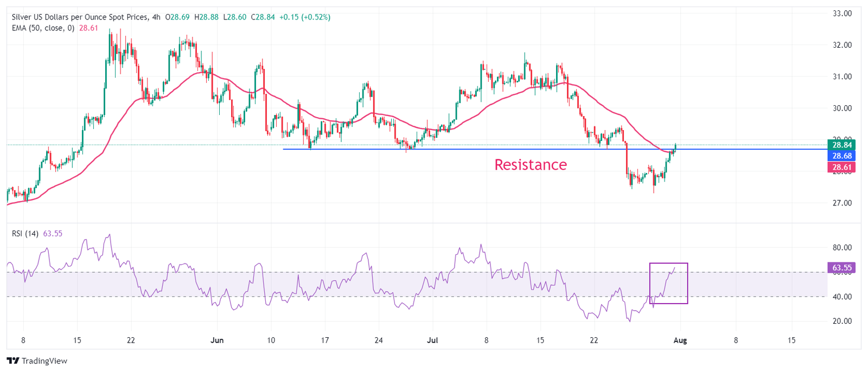Click the 31.00 price axis label
Viewport: 868px width, 372px height.
point(842,77)
